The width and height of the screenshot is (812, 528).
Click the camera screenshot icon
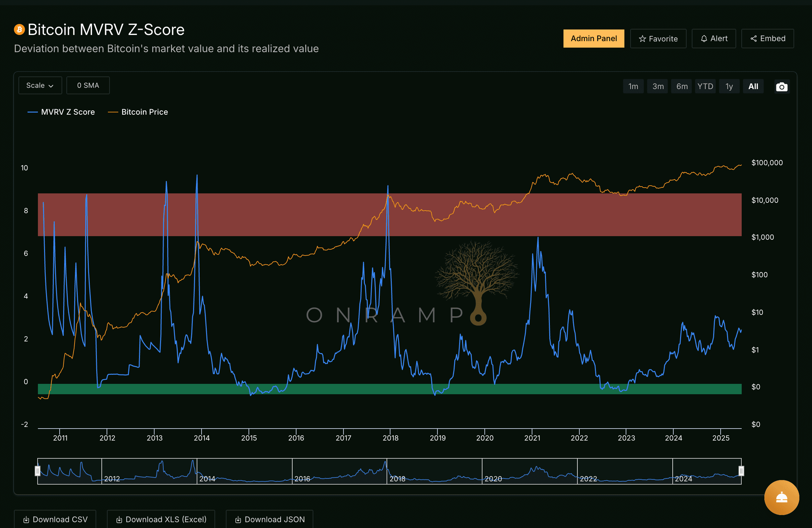point(781,86)
